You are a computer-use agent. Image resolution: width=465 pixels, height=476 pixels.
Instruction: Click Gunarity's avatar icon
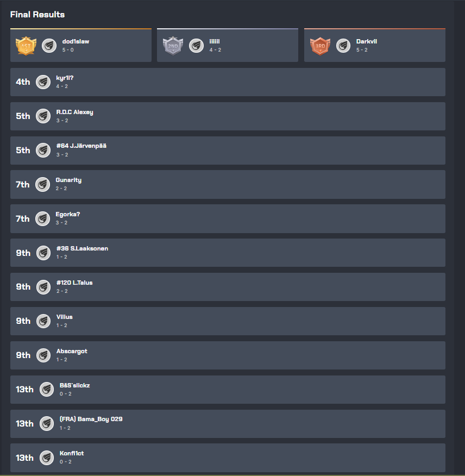pos(43,185)
